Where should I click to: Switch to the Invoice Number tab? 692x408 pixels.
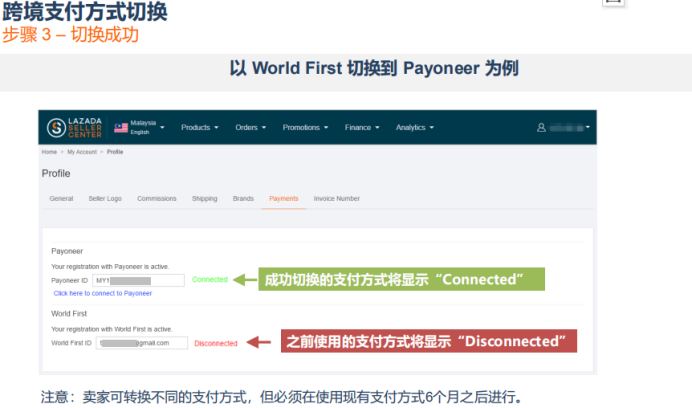[x=337, y=199]
